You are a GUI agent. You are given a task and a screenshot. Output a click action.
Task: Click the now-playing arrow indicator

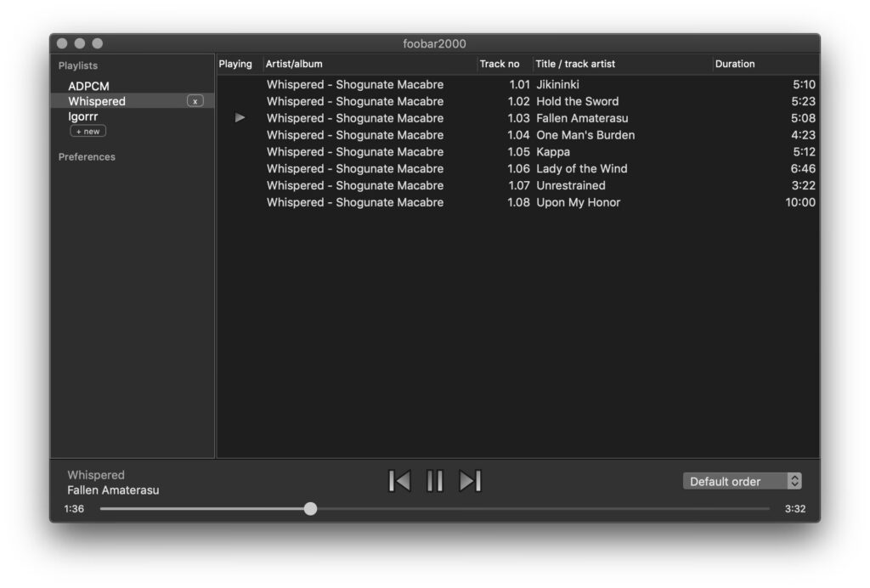(240, 118)
